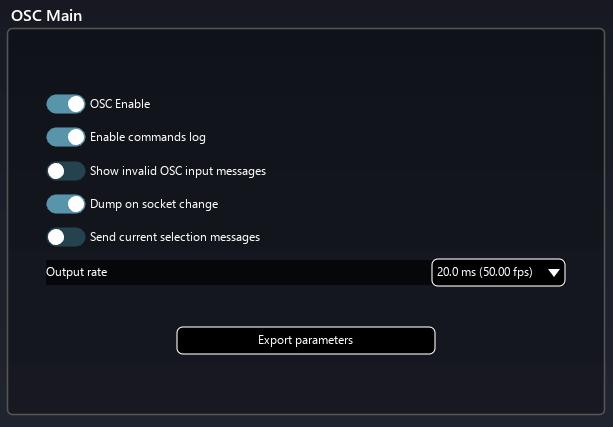The width and height of the screenshot is (613, 427).
Task: Click the knob of Dump on socket change
Action: tap(75, 204)
